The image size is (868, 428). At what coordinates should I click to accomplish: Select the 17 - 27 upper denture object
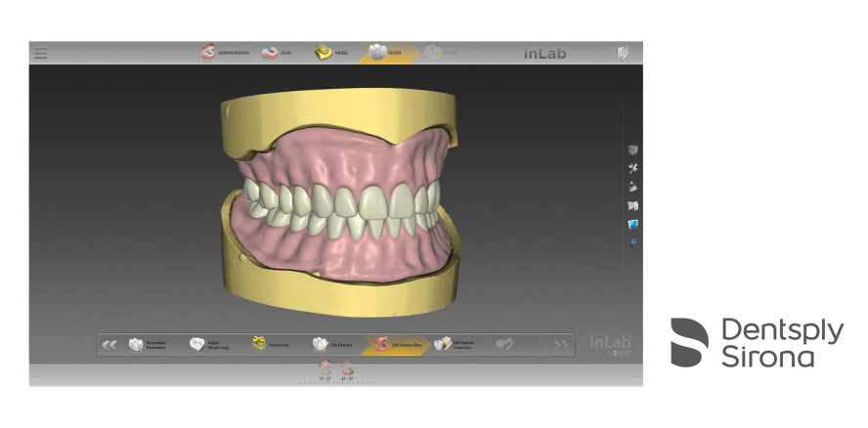(325, 371)
